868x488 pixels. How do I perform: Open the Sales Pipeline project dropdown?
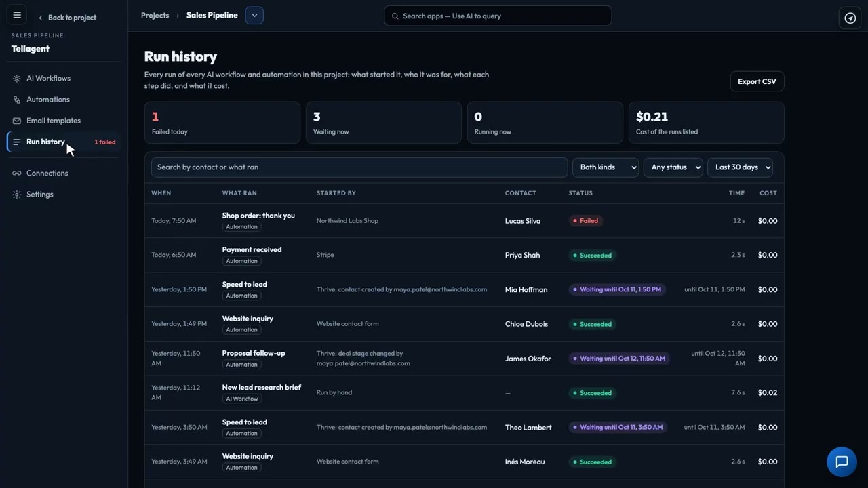pos(254,16)
